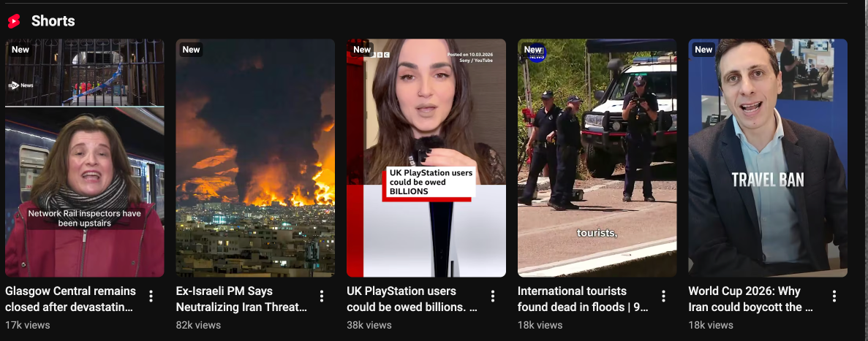Open more options for International tourists short

[x=663, y=296]
